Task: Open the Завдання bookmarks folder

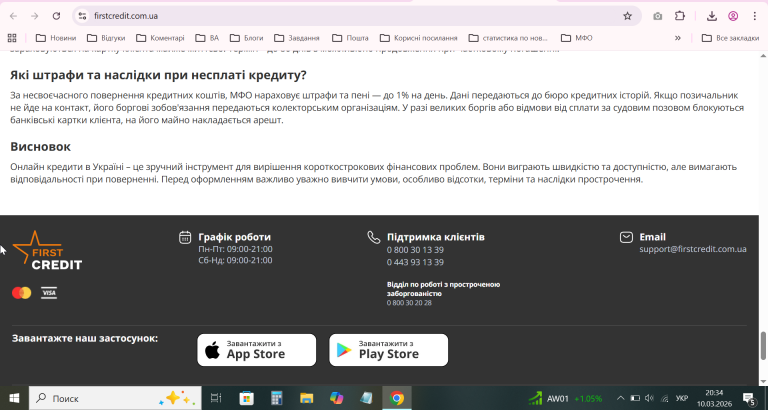Action: 297,38
